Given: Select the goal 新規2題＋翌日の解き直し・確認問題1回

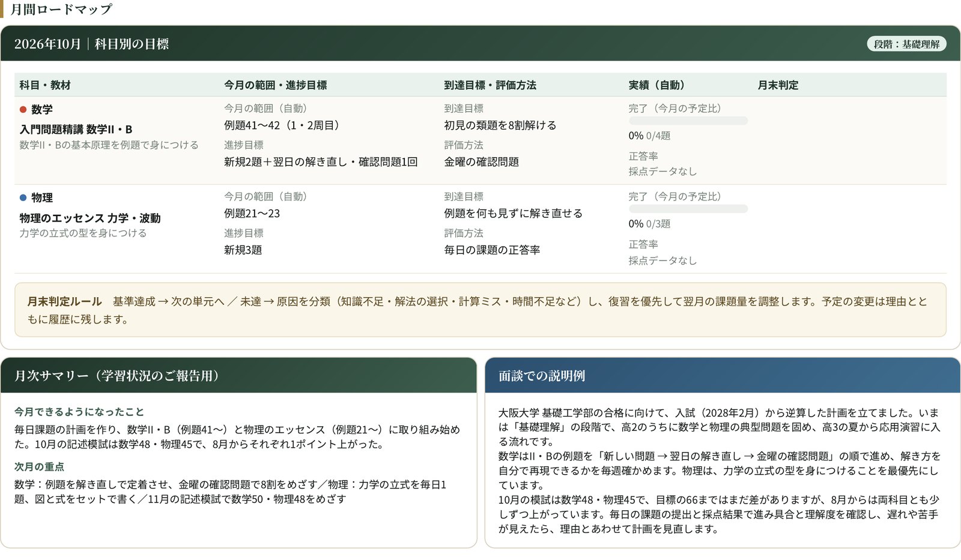Looking at the screenshot, I should tap(321, 162).
